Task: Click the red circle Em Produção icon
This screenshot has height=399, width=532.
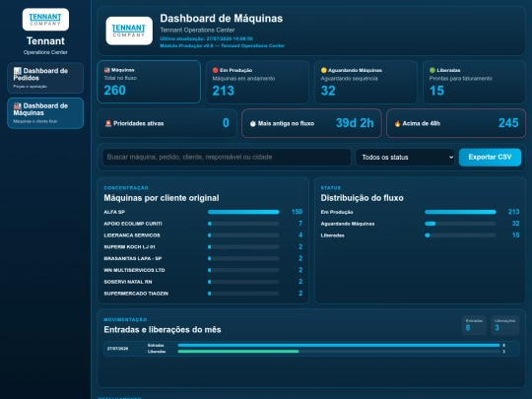Action: (215, 70)
